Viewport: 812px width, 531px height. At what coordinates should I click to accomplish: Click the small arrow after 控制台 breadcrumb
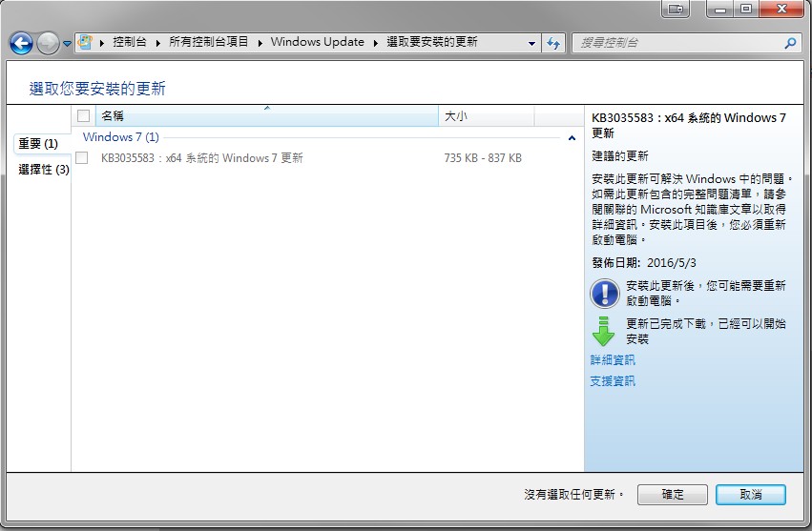tap(160, 43)
